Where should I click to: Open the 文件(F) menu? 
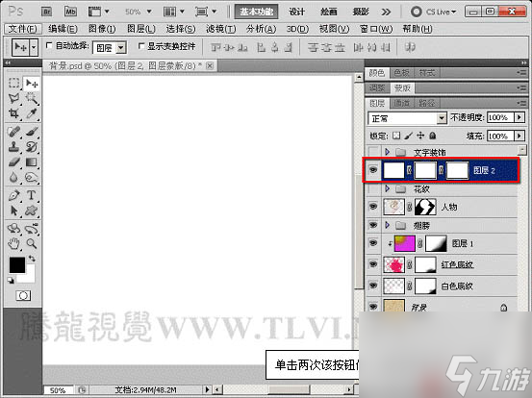[23, 29]
